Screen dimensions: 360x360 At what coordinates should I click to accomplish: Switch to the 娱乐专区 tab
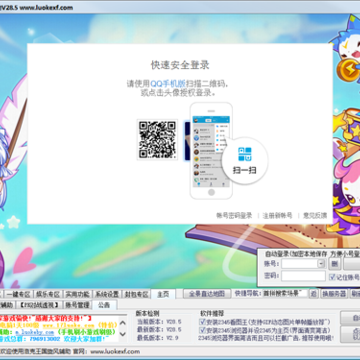click(48, 294)
